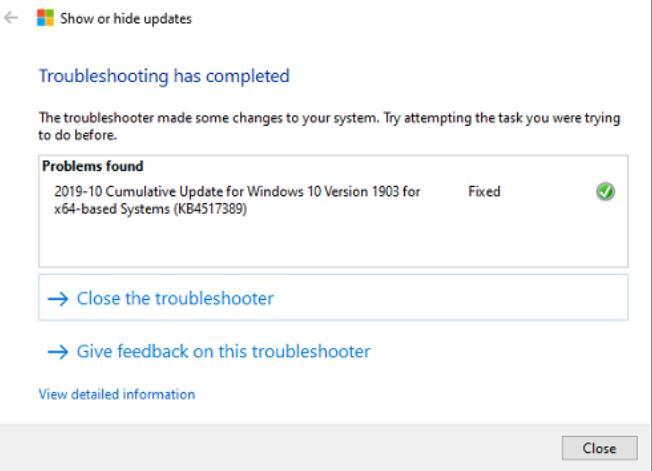Select the 2019-10 Cumulative Update entry
This screenshot has width=652, height=471.
236,191
